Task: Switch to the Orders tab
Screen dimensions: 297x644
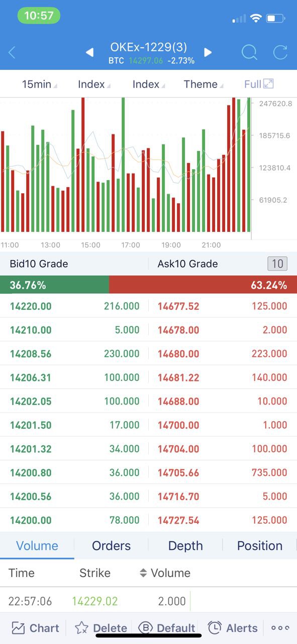Action: (111, 545)
